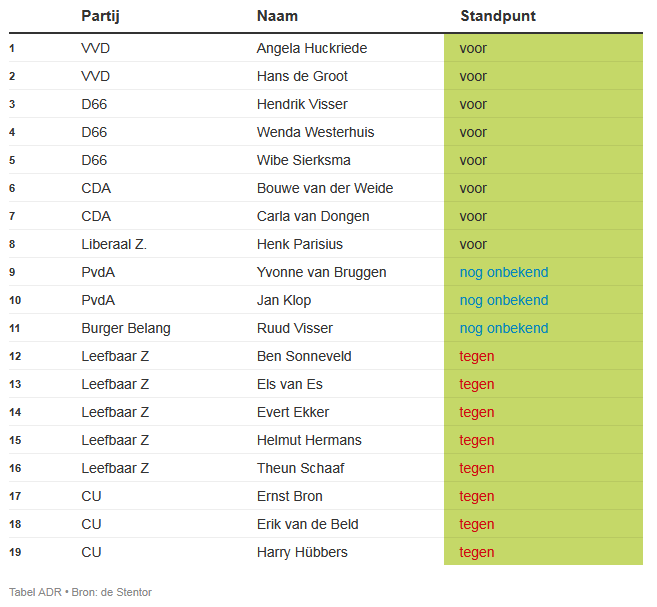Click the name Wenda Westerhuis
The width and height of the screenshot is (657, 607).
(x=316, y=132)
